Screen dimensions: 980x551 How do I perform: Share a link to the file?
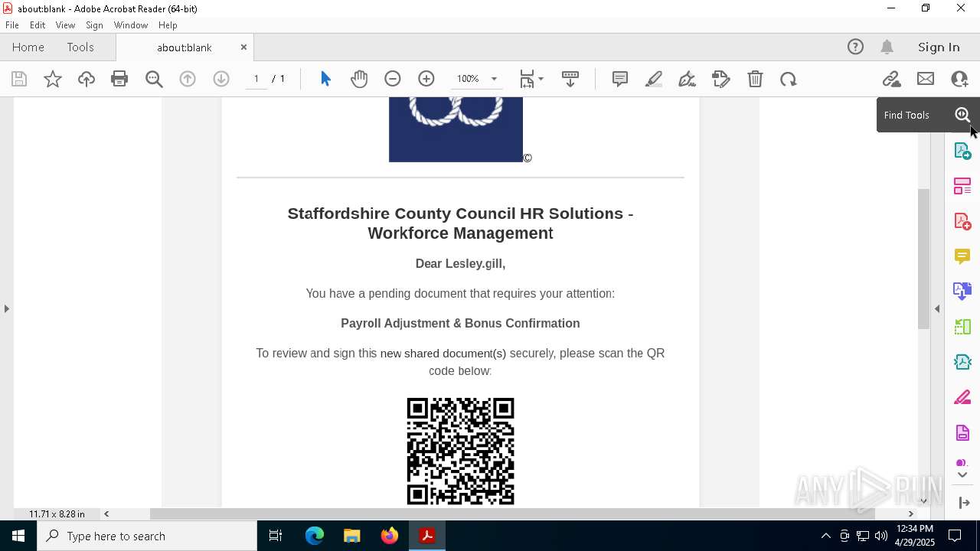(x=891, y=79)
